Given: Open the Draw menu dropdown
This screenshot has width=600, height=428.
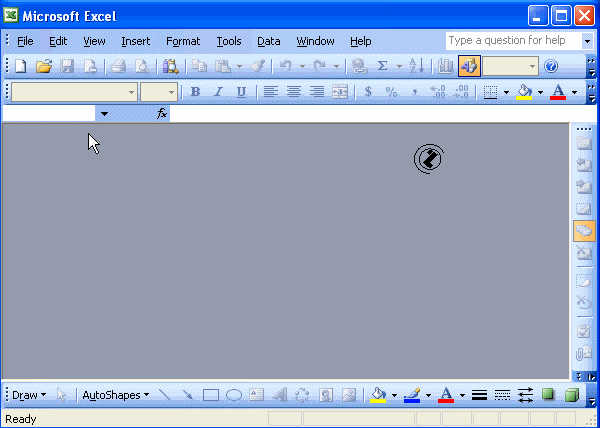Looking at the screenshot, I should point(29,395).
